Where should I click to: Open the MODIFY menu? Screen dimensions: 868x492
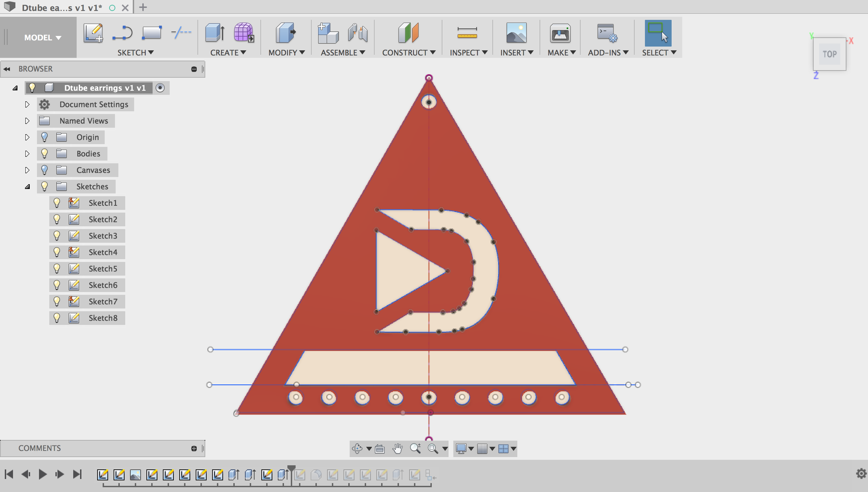click(287, 53)
